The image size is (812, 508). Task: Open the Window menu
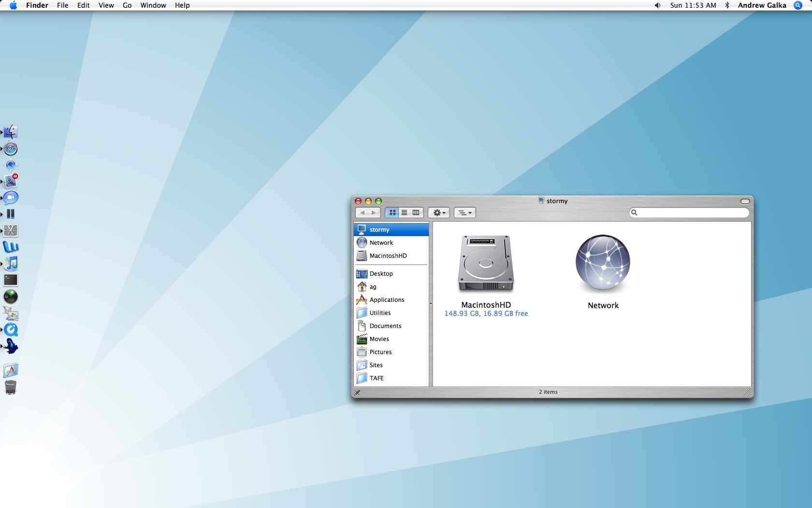point(153,5)
